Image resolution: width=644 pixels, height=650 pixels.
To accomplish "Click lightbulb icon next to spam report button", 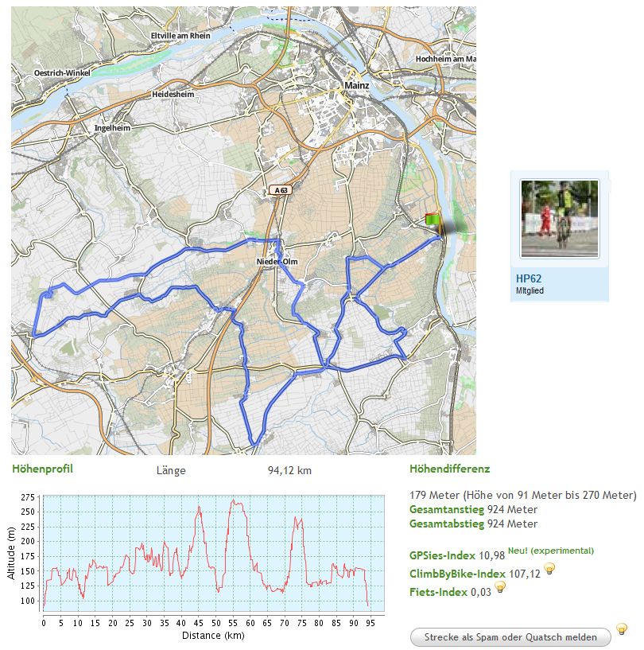I will coord(622,629).
